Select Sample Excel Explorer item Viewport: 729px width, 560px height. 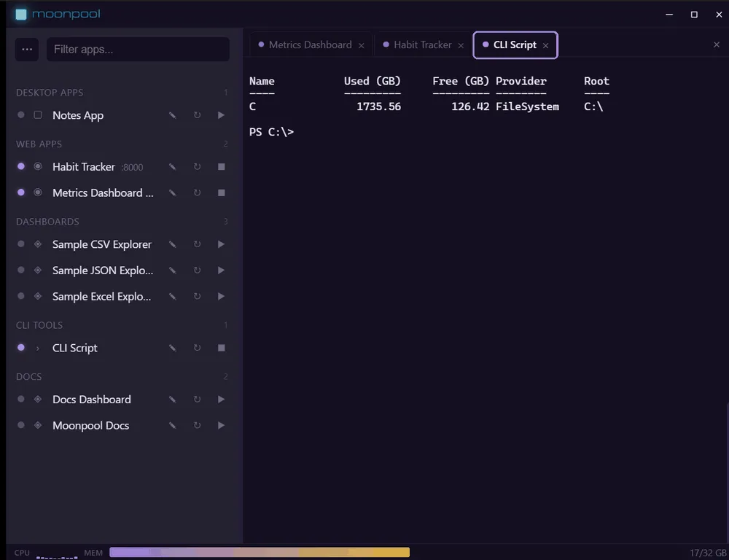102,296
